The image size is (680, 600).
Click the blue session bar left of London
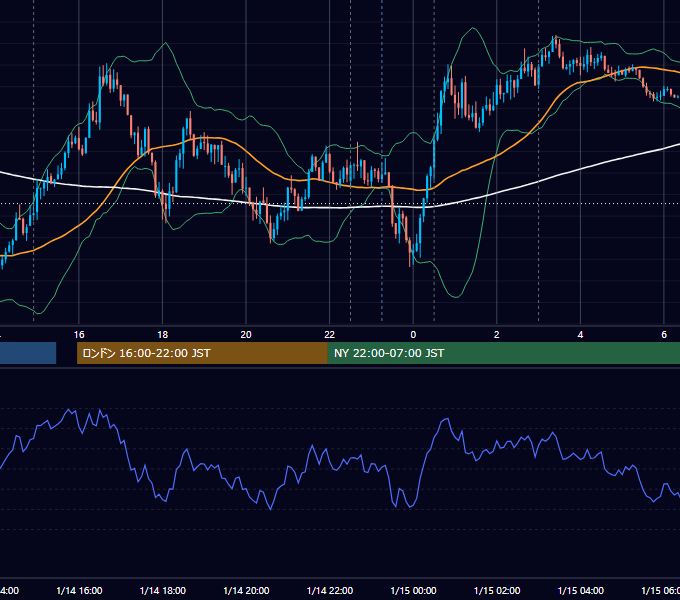(x=28, y=353)
